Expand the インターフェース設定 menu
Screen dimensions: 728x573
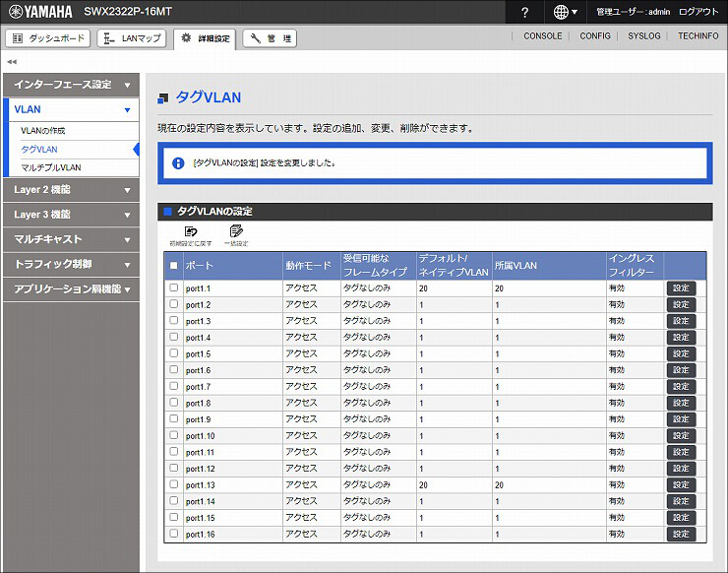(x=71, y=85)
